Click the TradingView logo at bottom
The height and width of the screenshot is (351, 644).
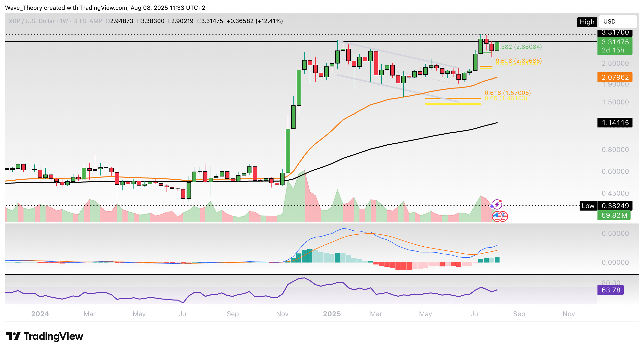45,336
